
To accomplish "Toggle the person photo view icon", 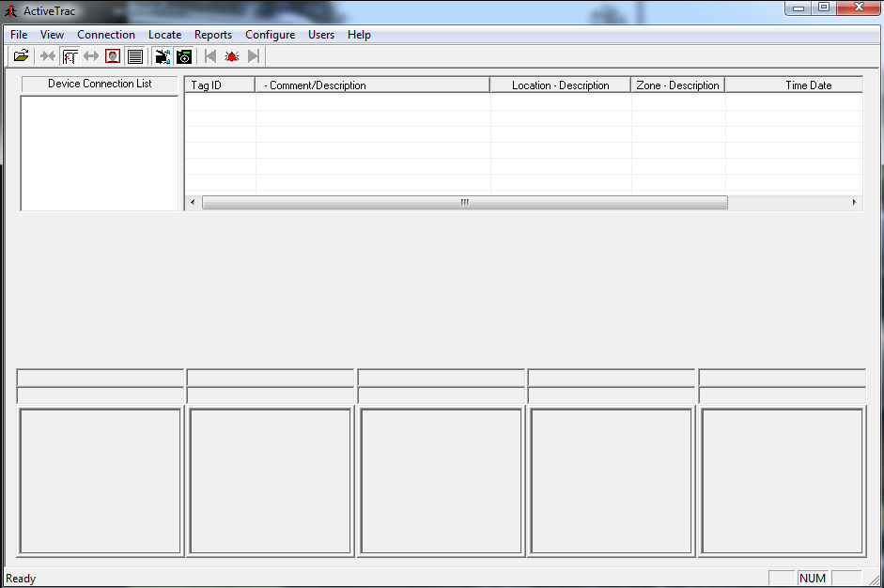I will point(113,55).
